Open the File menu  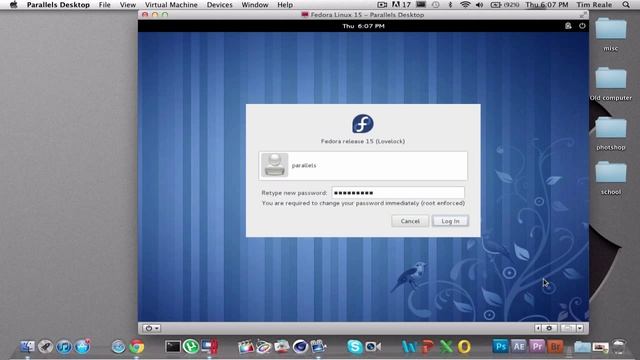(x=104, y=5)
